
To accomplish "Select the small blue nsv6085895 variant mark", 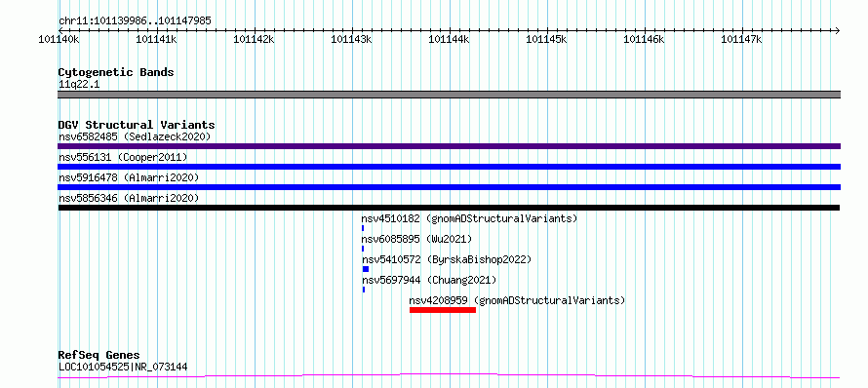I will pyautogui.click(x=363, y=249).
